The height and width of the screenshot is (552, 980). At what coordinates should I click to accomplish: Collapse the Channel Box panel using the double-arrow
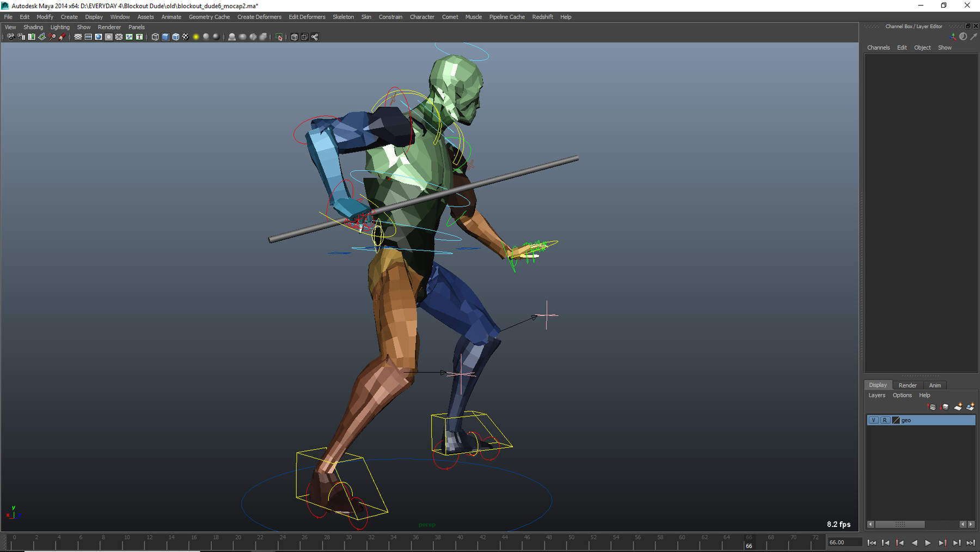click(x=968, y=26)
